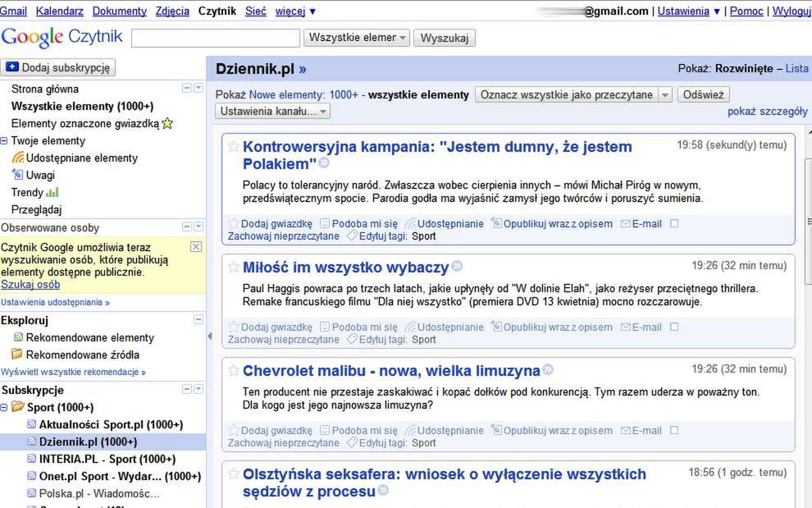Click the Wyszukaj button
Viewport: 812px width, 508px height.
point(445,38)
